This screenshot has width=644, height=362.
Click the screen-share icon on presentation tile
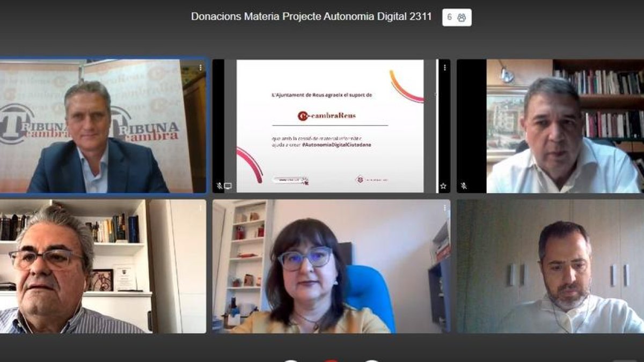coord(228,186)
